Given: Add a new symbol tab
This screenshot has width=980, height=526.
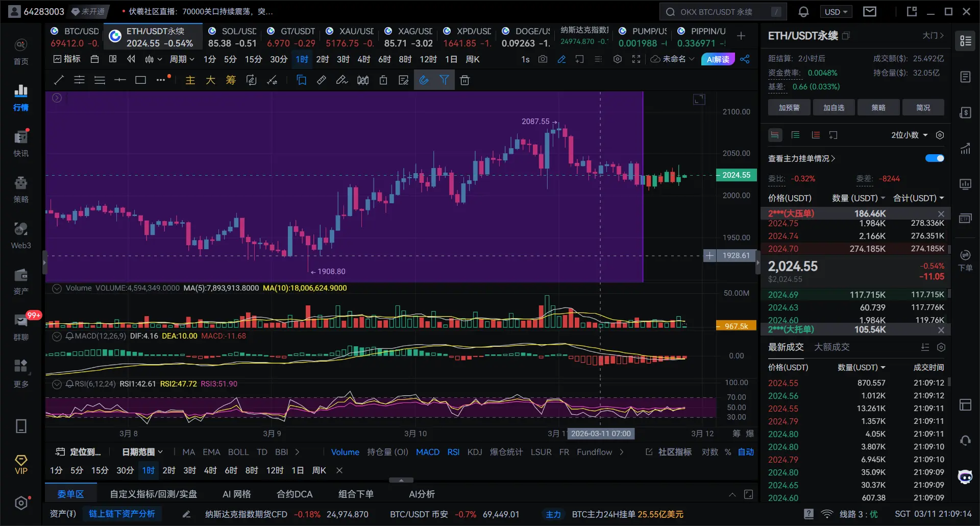Looking at the screenshot, I should point(741,36).
